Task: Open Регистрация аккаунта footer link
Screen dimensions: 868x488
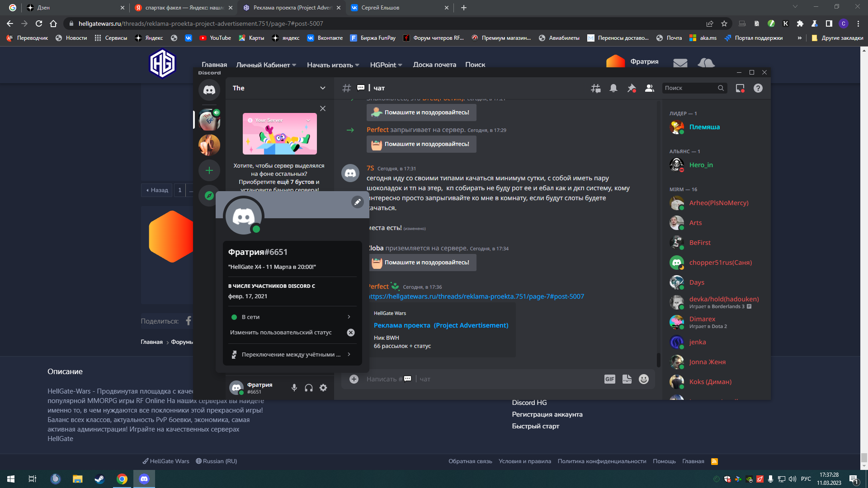Action: [x=547, y=414]
